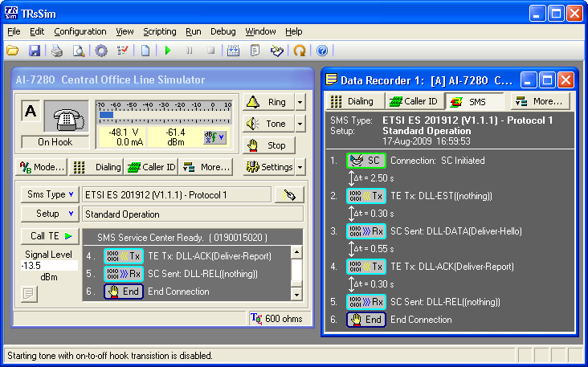Switch to Caller ID tab in Data Recorder
The width and height of the screenshot is (588, 367).
414,101
